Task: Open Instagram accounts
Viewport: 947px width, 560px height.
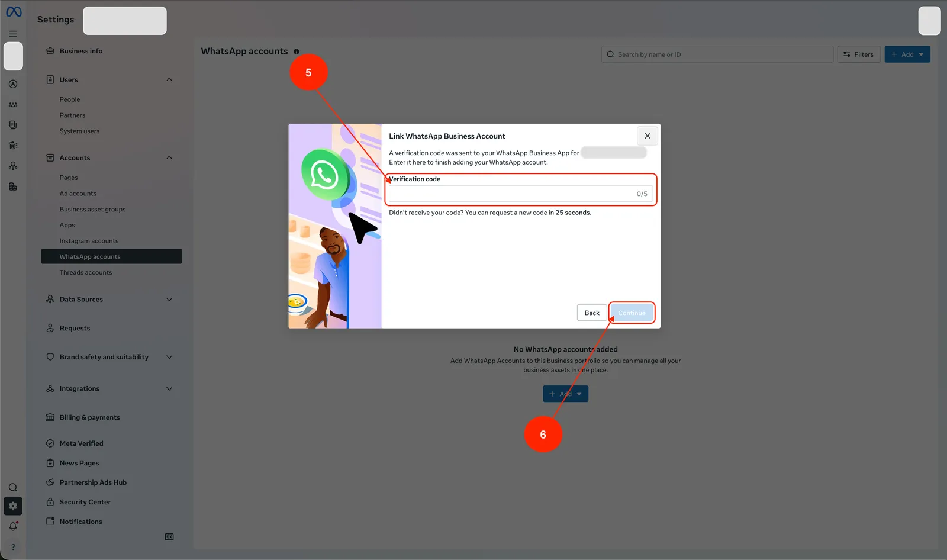Action: (89, 241)
